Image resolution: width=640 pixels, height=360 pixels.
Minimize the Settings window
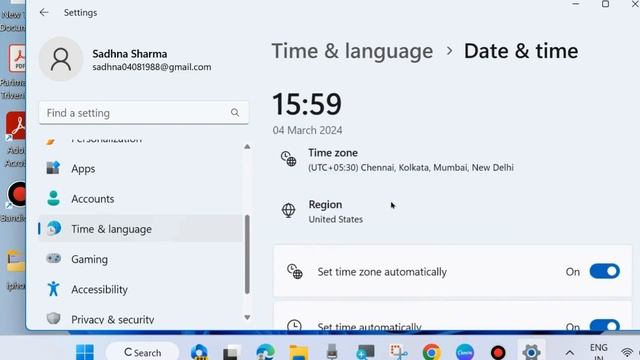click(x=576, y=4)
